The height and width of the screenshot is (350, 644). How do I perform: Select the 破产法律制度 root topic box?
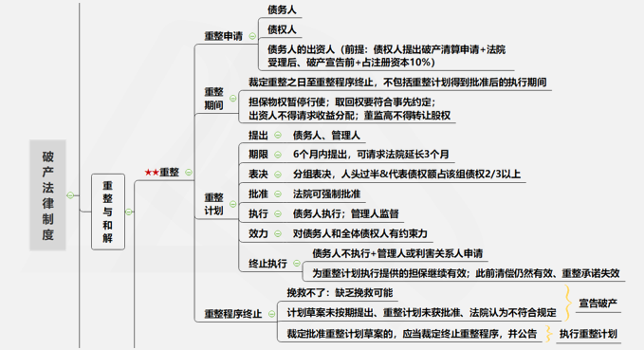(47, 195)
